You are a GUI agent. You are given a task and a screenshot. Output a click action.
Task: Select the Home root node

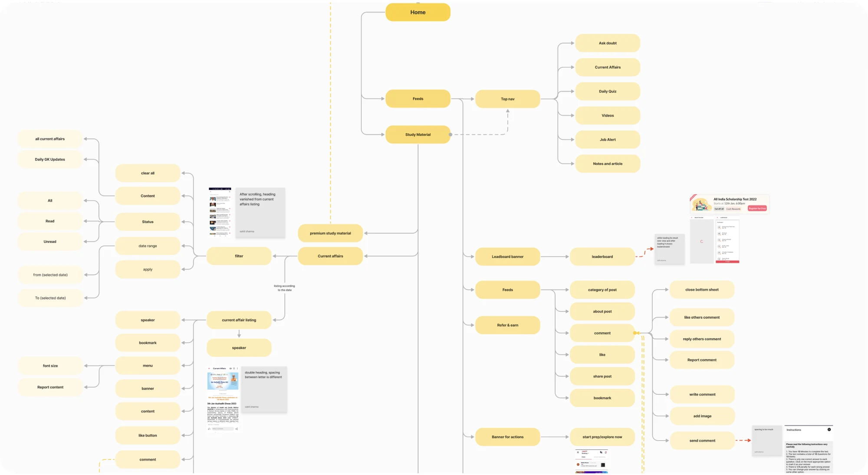coord(418,12)
